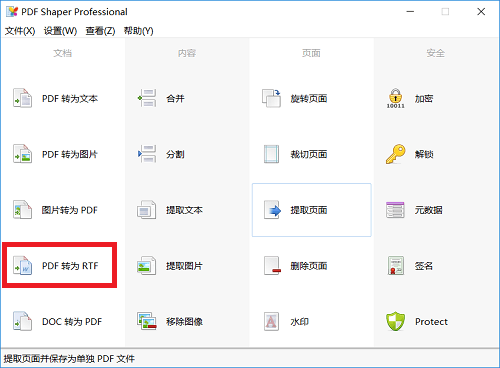The height and width of the screenshot is (368, 500).
Task: Click the 移除图像 icon
Action: [147, 321]
